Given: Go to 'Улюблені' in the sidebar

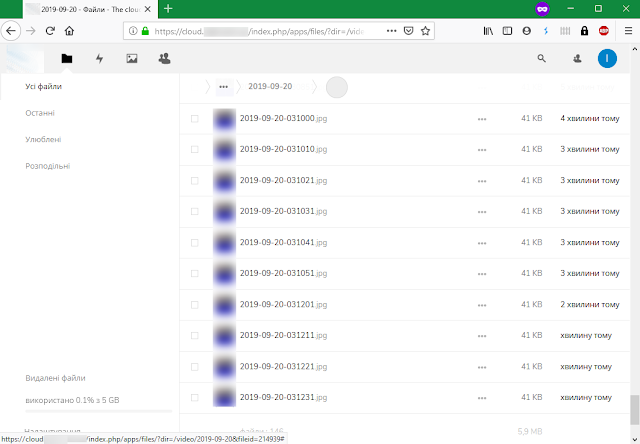Looking at the screenshot, I should coord(43,139).
